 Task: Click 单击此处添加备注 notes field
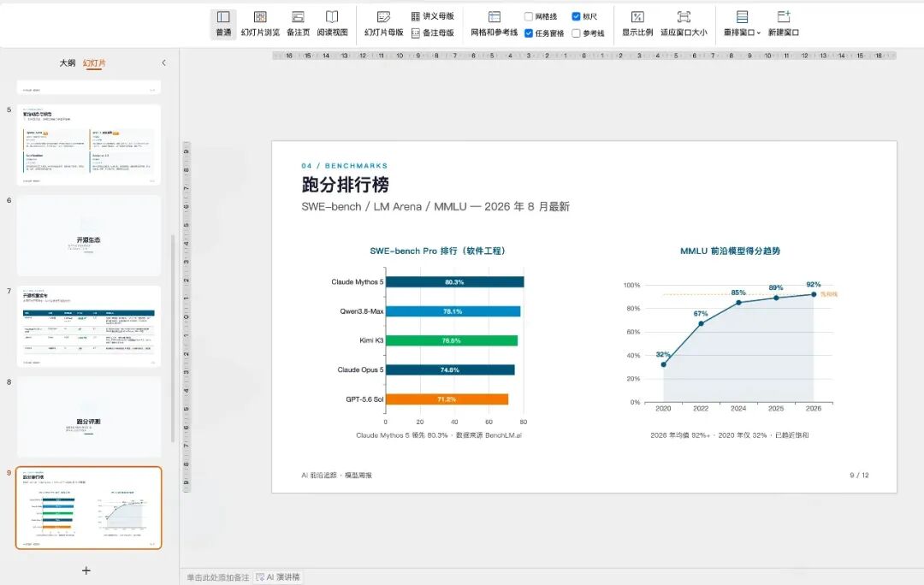217,577
